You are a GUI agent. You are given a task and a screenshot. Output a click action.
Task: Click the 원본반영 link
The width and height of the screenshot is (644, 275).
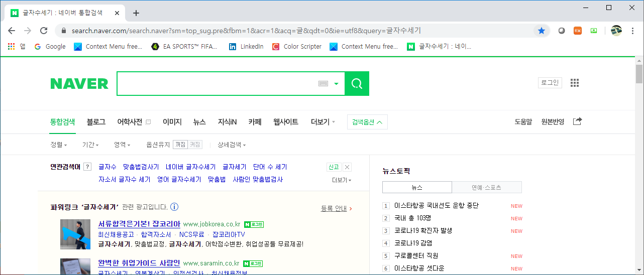[x=553, y=122]
